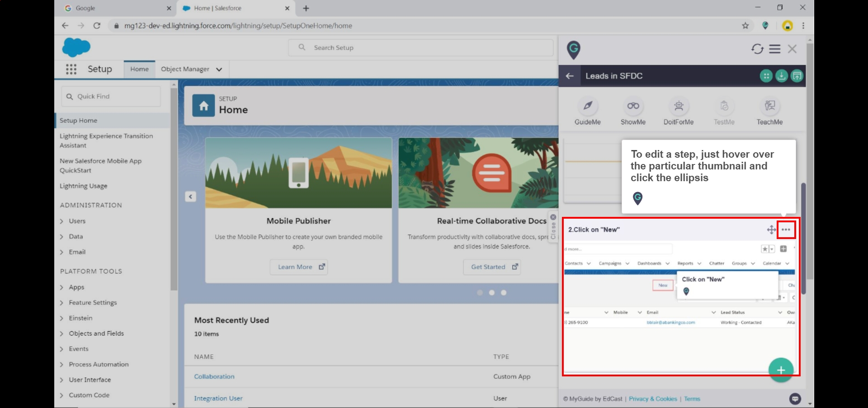This screenshot has width=868, height=408.
Task: Click the MyGuide step list scrollbar
Action: click(803, 239)
